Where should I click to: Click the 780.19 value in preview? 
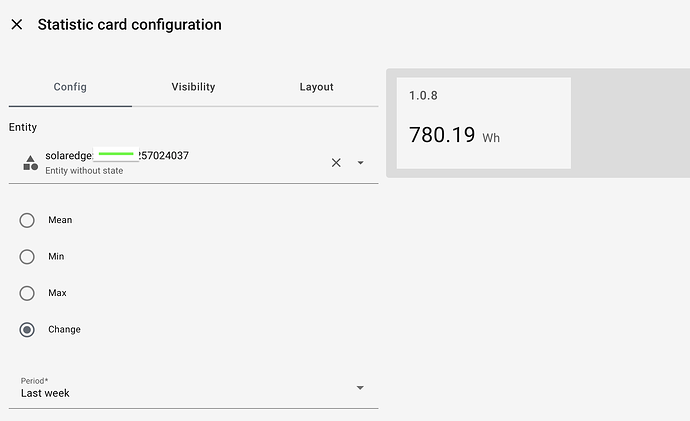coord(442,135)
